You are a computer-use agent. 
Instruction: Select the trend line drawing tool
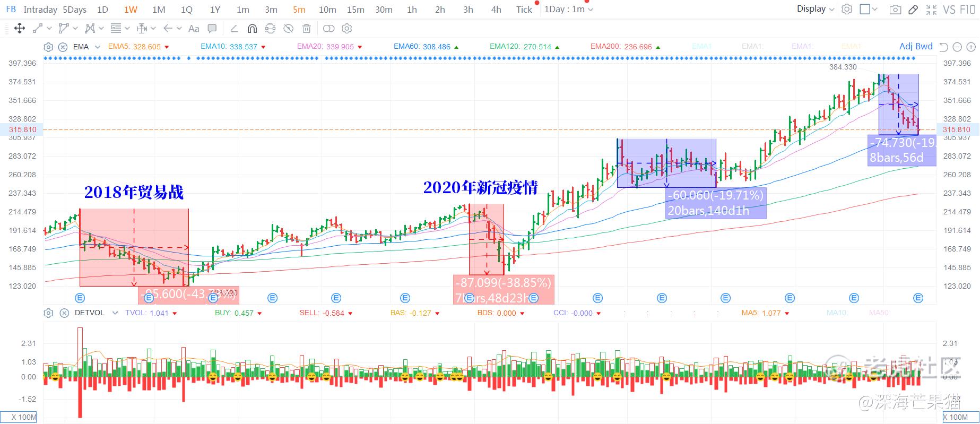[x=38, y=29]
